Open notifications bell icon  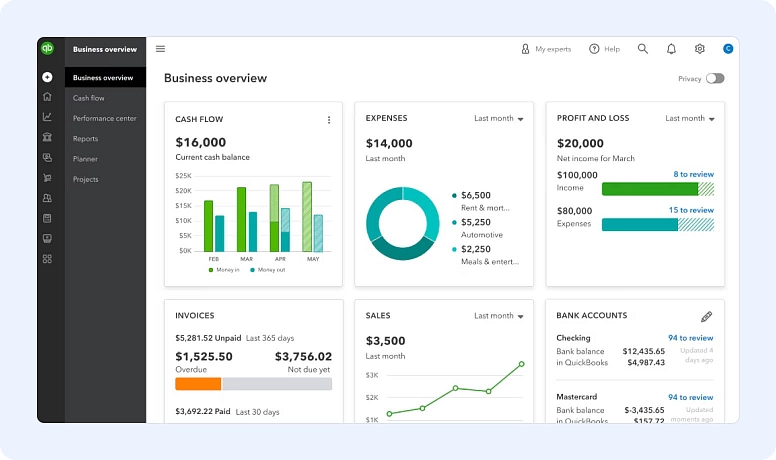(671, 49)
